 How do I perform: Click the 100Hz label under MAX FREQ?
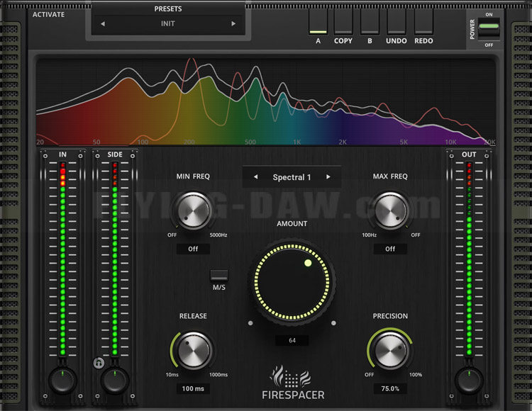click(x=369, y=235)
